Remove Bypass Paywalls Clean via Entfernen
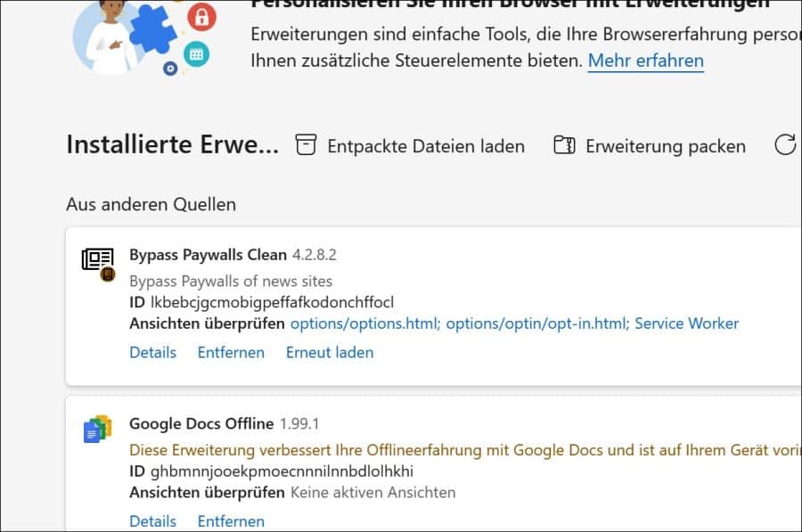This screenshot has height=532, width=802. pos(230,353)
